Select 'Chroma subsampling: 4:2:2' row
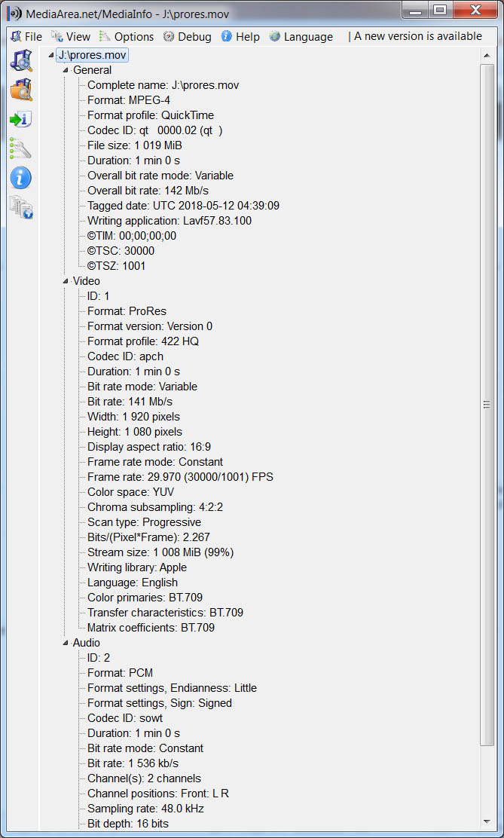 [155, 507]
